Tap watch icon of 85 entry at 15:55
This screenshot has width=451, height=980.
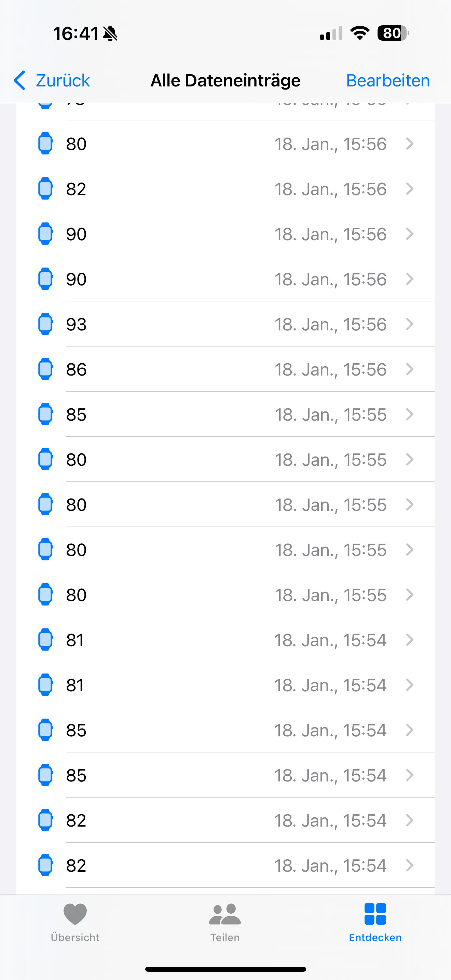45,414
